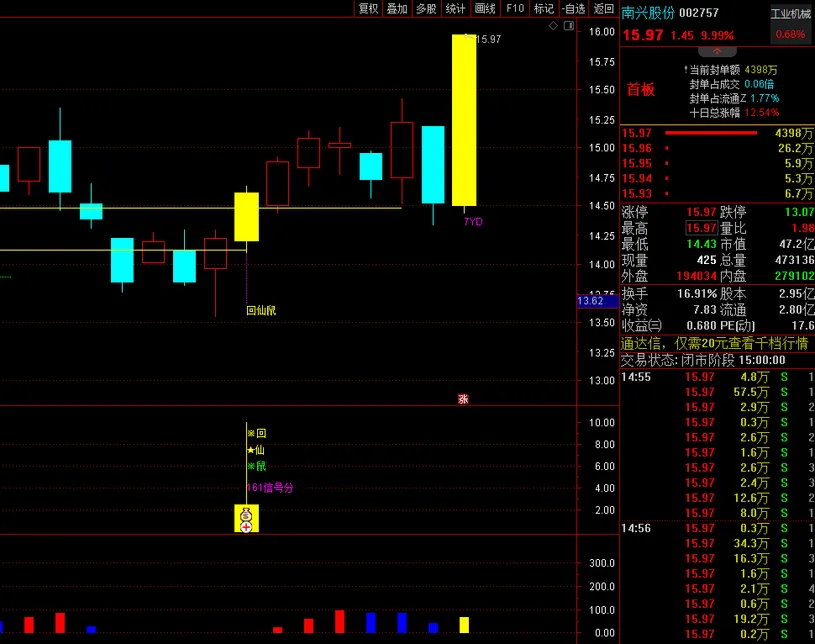Click the 7YD marker under the yellow candle
815x644 pixels.
[x=472, y=221]
